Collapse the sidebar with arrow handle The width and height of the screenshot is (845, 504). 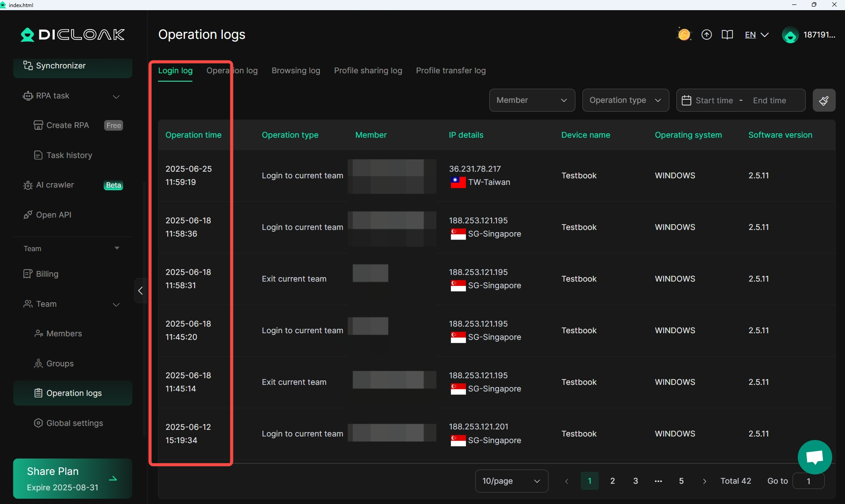(x=140, y=291)
